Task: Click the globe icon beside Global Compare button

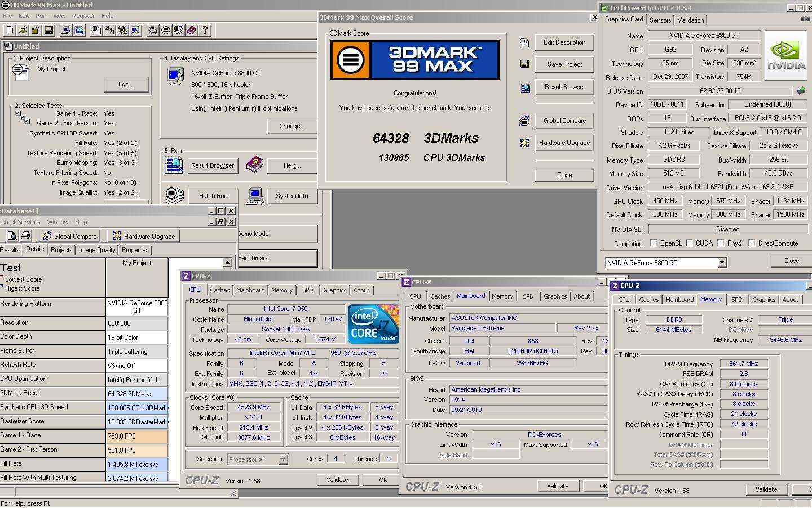Action: click(524, 121)
